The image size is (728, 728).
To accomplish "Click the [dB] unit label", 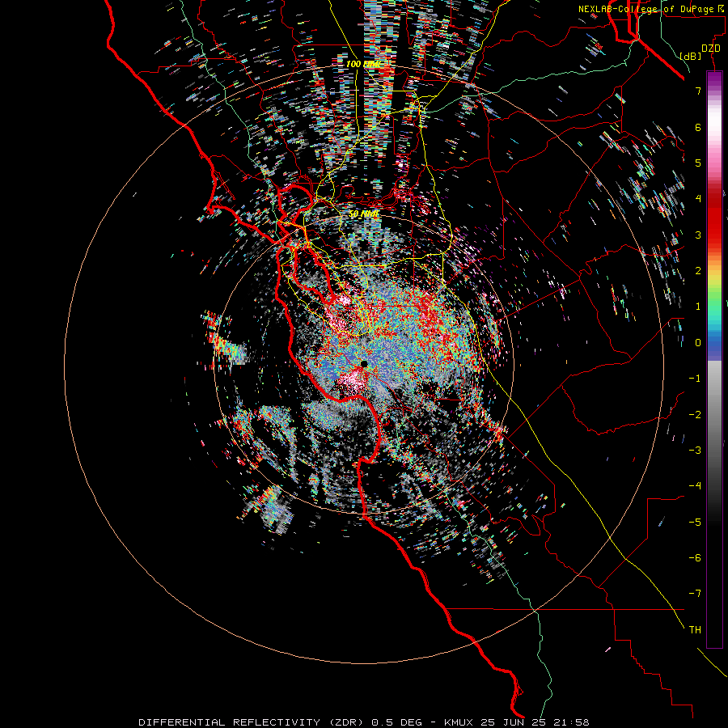I will click(691, 56).
